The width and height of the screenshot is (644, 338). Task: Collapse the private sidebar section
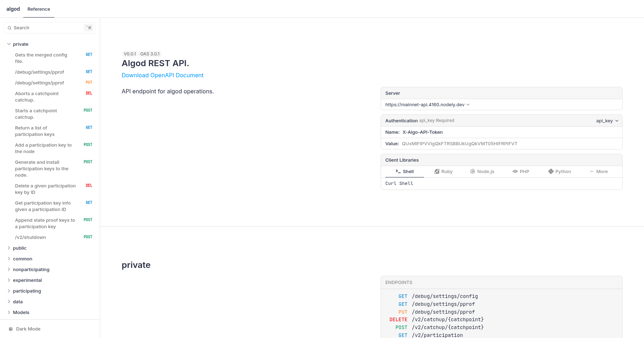(x=9, y=44)
